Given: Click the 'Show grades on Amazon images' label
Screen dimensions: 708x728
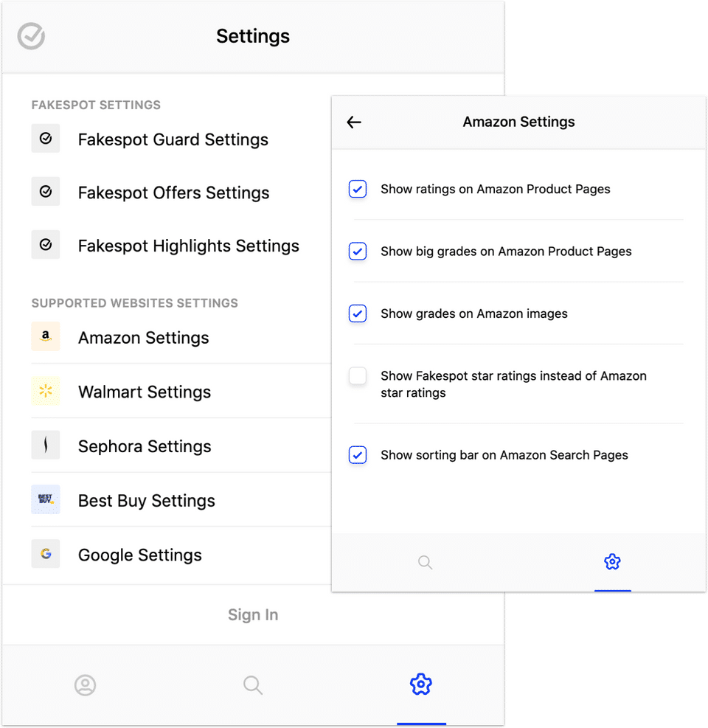Looking at the screenshot, I should tap(474, 314).
